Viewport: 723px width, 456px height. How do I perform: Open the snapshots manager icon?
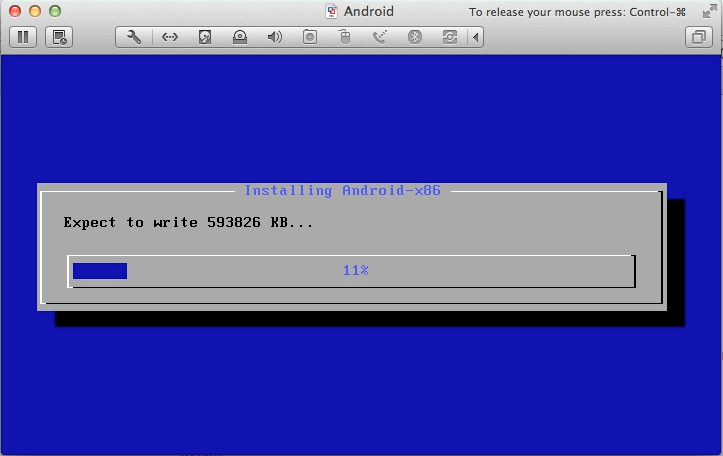point(59,37)
